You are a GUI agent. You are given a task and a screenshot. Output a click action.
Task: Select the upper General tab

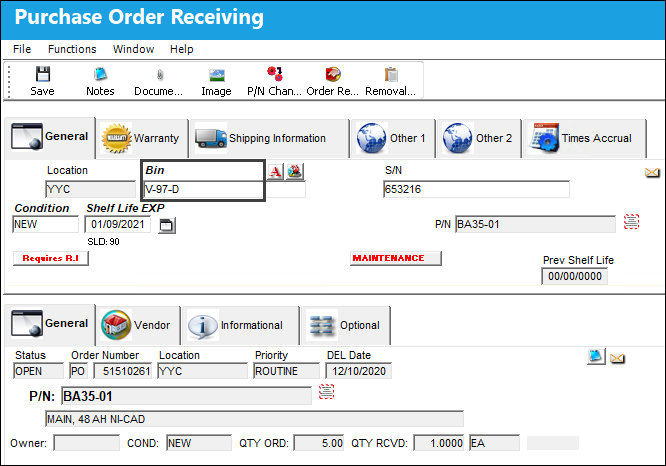50,137
